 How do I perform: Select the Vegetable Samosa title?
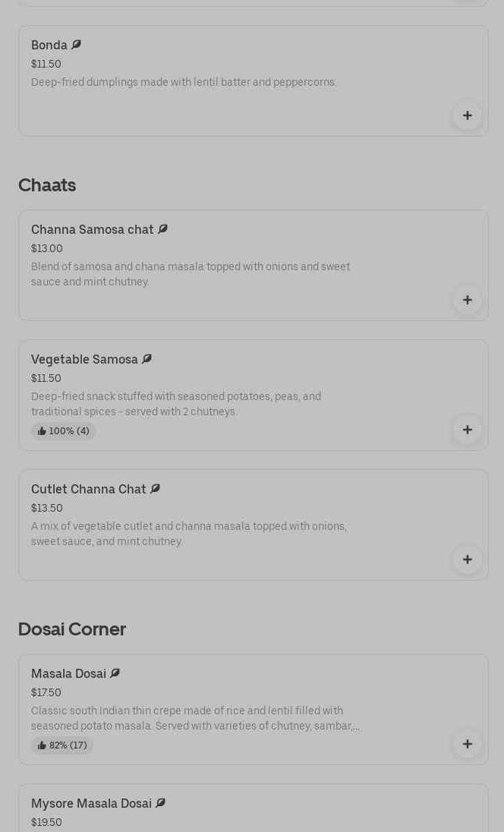point(84,360)
